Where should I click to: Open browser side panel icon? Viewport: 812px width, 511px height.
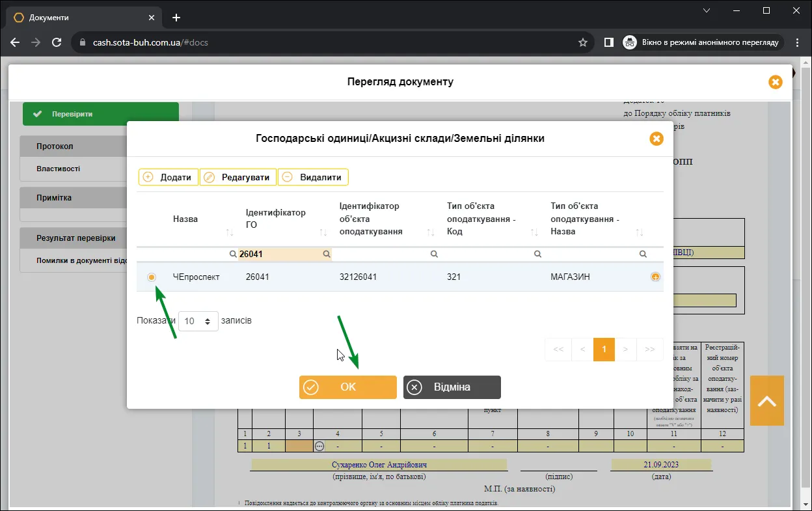coord(608,42)
